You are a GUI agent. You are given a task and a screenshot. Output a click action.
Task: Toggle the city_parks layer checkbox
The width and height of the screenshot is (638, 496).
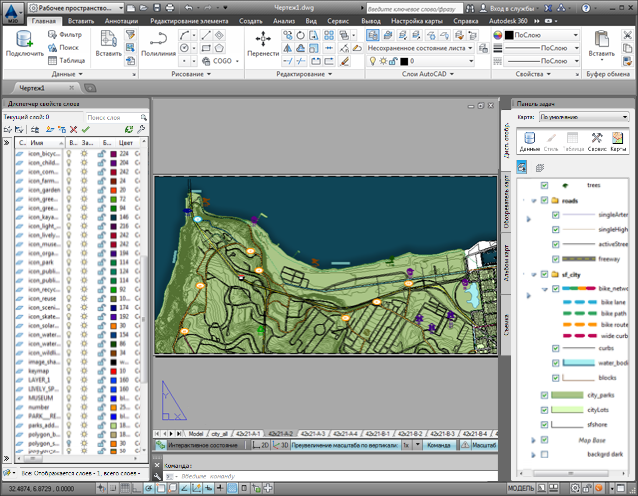[x=543, y=395]
